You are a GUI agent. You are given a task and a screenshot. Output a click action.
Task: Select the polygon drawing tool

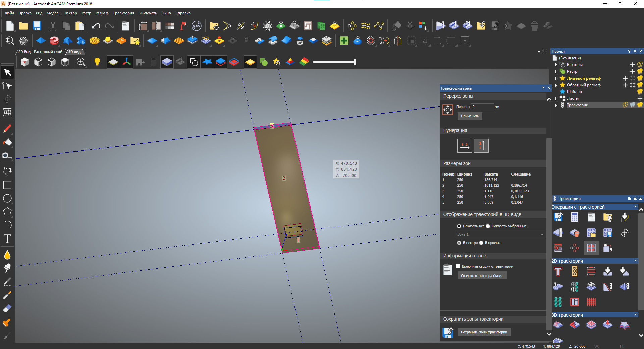click(x=7, y=212)
